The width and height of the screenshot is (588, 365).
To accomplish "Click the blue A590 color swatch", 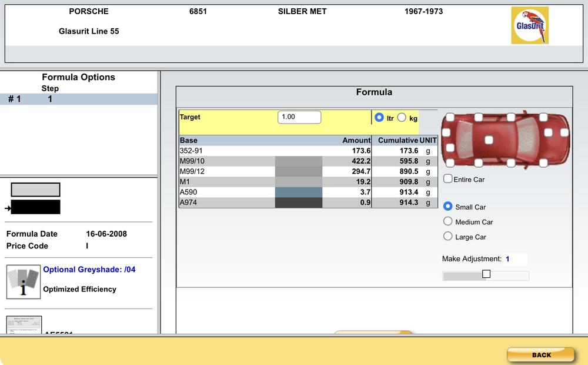I will [x=299, y=193].
